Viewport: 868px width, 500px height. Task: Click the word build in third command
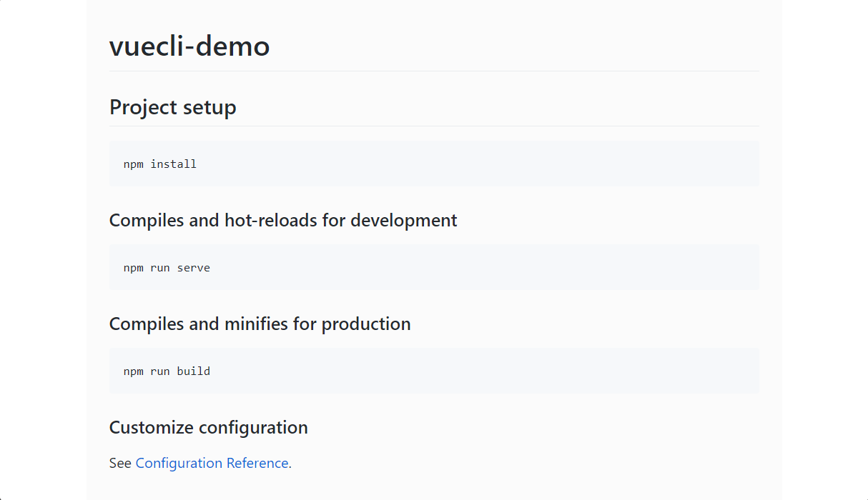194,371
